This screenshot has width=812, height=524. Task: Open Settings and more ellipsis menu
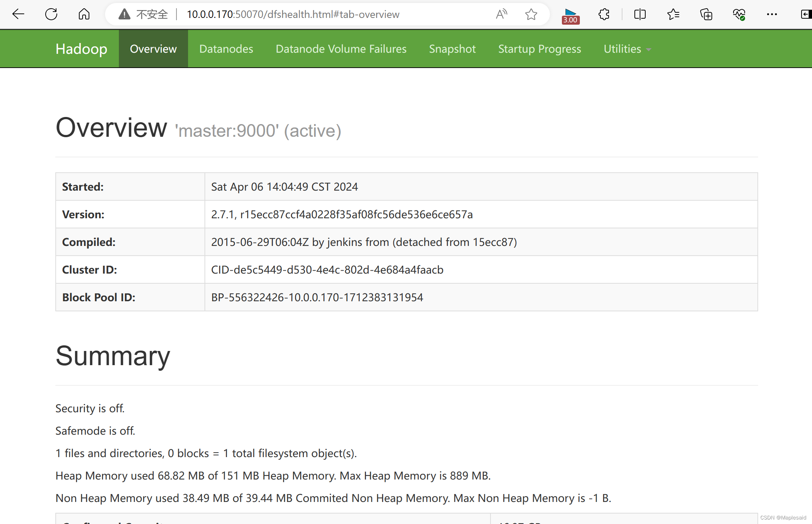(x=772, y=15)
